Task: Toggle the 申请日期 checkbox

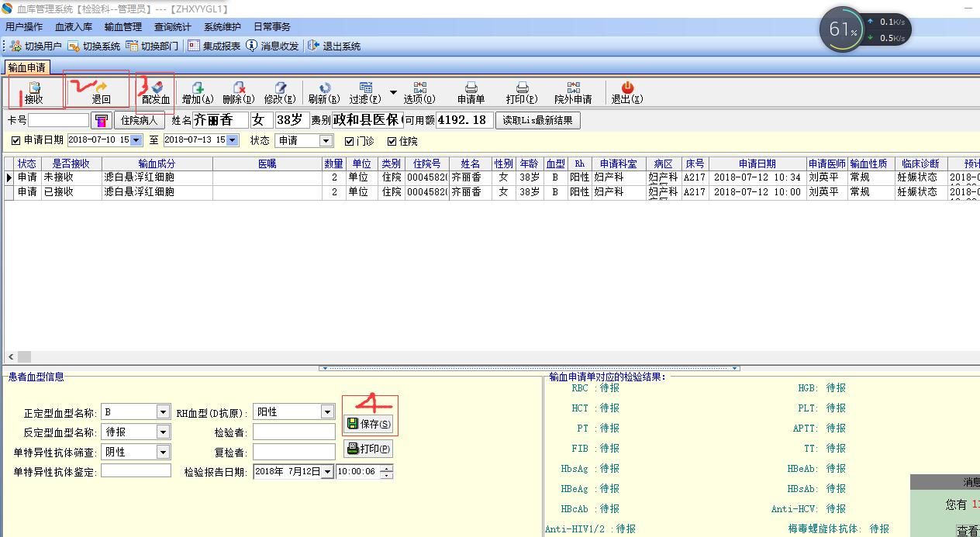Action: 16,140
